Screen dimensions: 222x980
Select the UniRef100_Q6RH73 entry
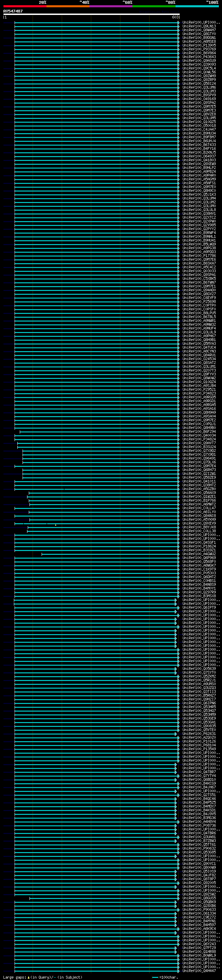click(x=199, y=470)
